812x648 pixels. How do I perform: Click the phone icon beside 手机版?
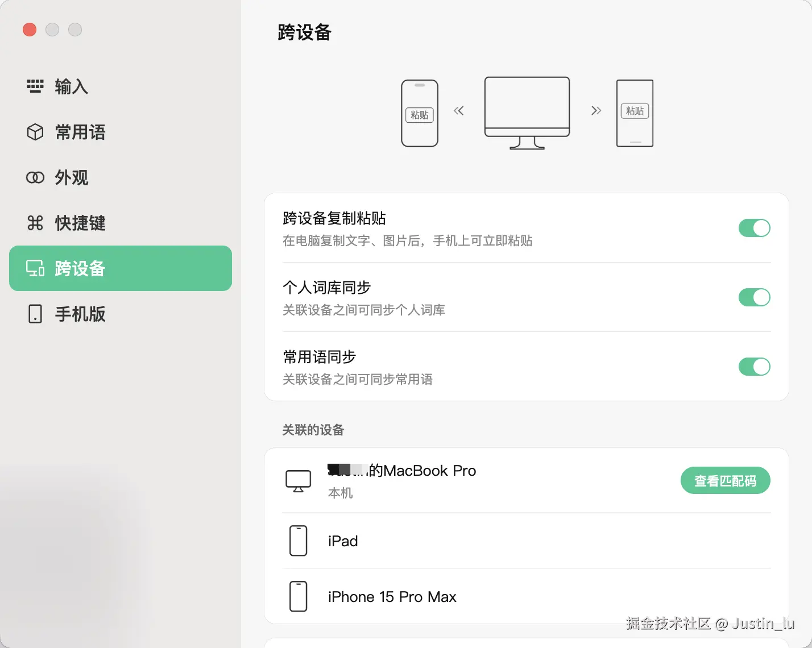[x=35, y=314]
